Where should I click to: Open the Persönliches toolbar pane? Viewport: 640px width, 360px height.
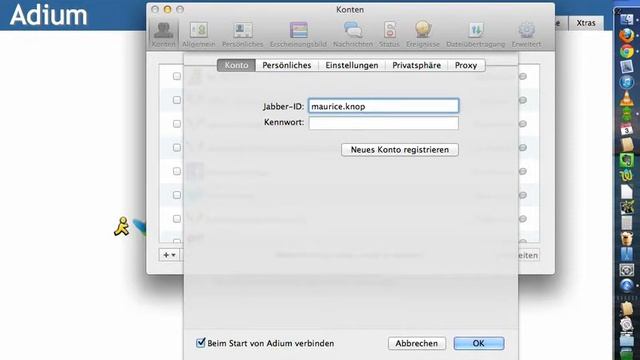point(242,34)
